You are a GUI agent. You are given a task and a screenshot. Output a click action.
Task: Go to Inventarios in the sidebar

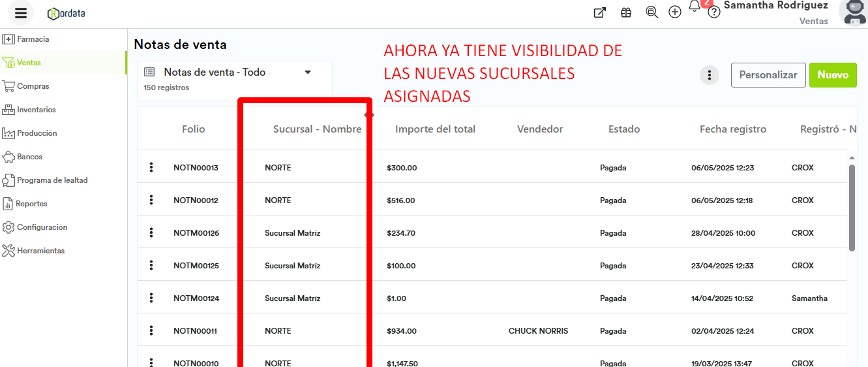[36, 110]
